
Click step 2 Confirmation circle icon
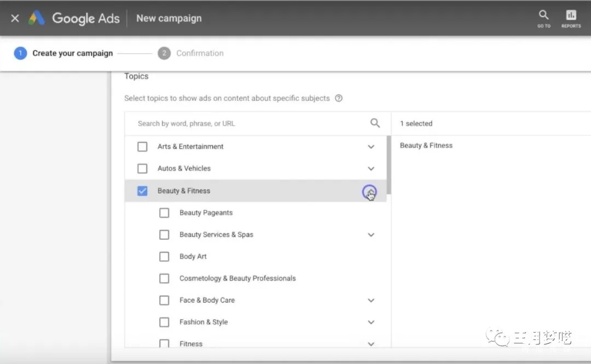[x=164, y=53]
